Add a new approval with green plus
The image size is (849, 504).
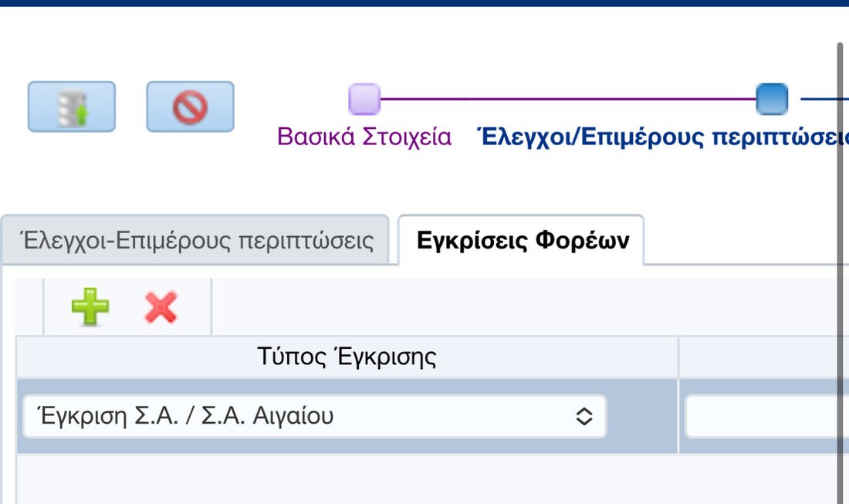tap(90, 307)
